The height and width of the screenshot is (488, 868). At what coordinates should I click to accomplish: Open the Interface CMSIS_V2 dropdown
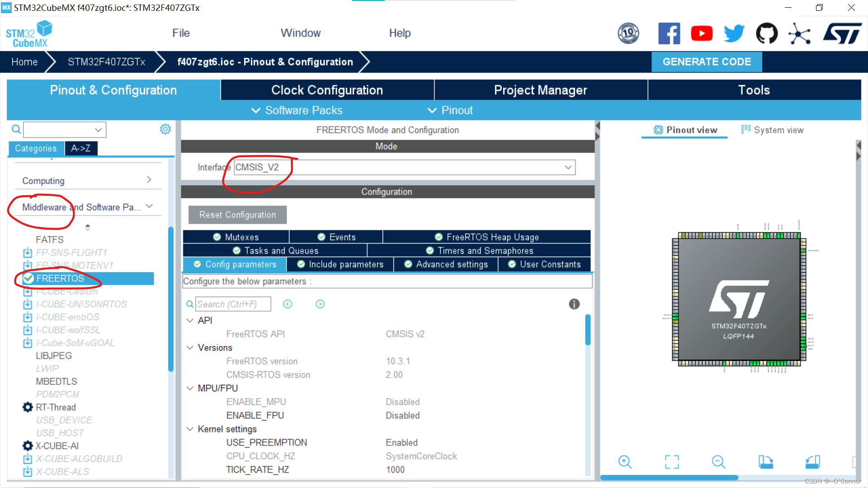[405, 167]
